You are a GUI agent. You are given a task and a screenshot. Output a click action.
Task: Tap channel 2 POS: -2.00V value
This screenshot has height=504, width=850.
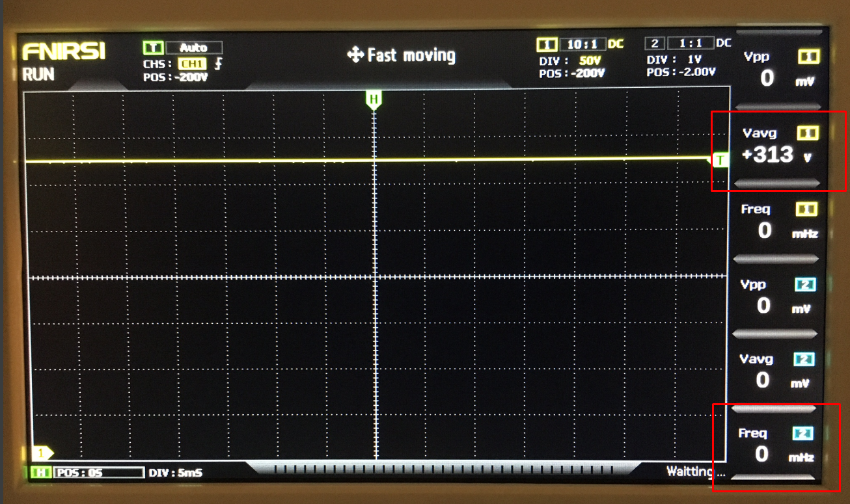click(681, 72)
